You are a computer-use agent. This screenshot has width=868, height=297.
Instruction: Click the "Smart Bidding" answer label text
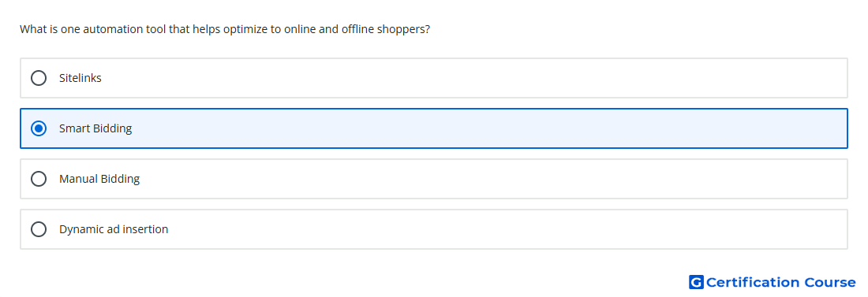pyautogui.click(x=95, y=128)
